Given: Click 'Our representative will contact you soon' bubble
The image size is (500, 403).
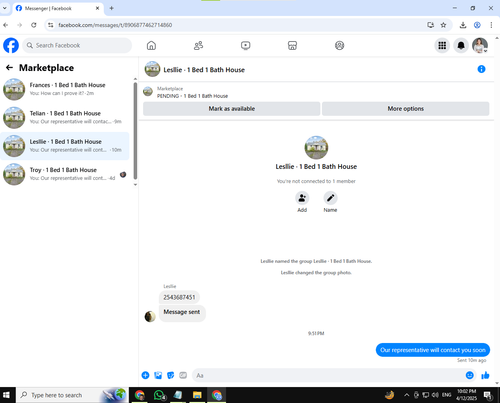Looking at the screenshot, I should (433, 350).
